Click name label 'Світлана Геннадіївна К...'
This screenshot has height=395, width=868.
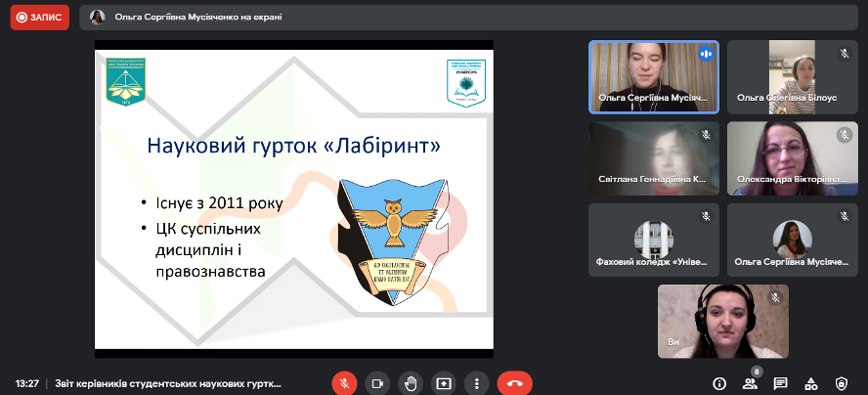pyautogui.click(x=653, y=180)
